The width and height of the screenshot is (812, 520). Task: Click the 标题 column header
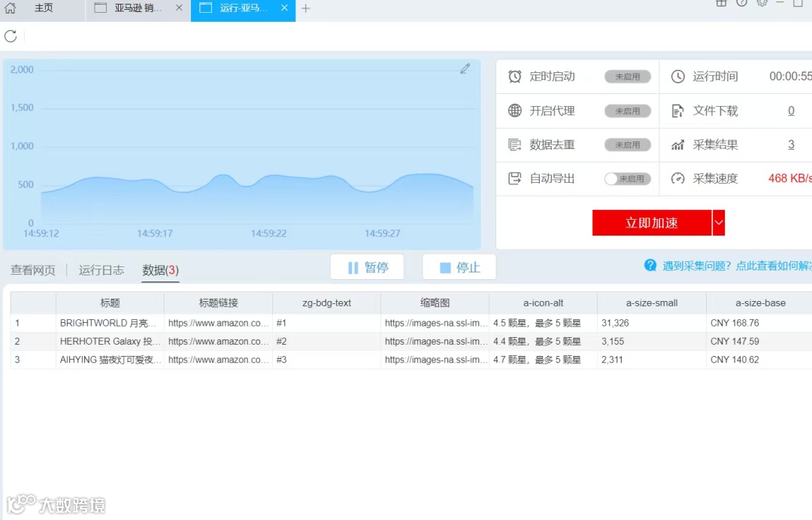point(111,303)
